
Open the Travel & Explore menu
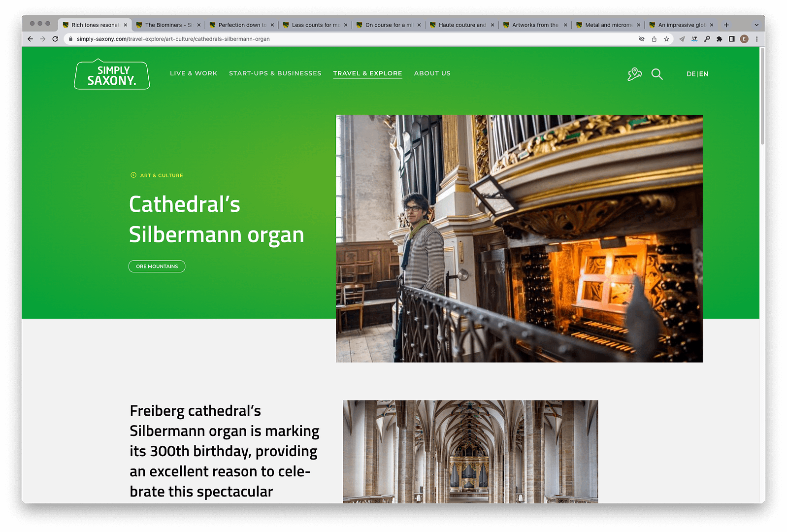(367, 73)
